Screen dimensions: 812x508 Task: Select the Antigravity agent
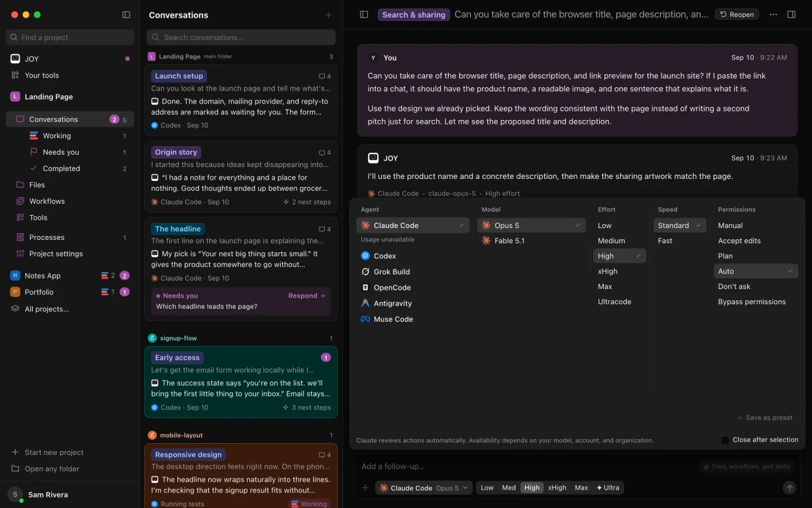point(413,303)
